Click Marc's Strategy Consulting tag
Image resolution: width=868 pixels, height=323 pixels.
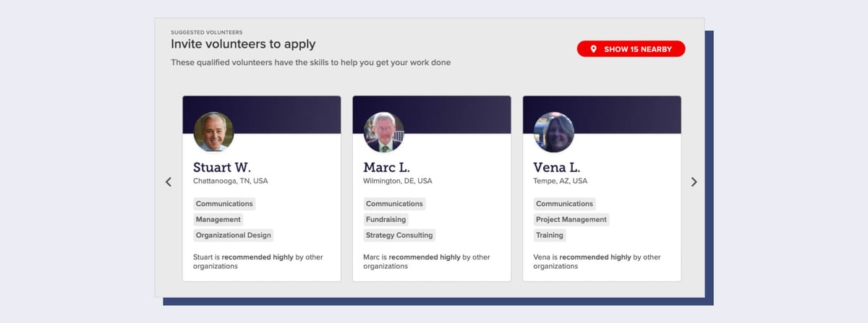tap(399, 235)
